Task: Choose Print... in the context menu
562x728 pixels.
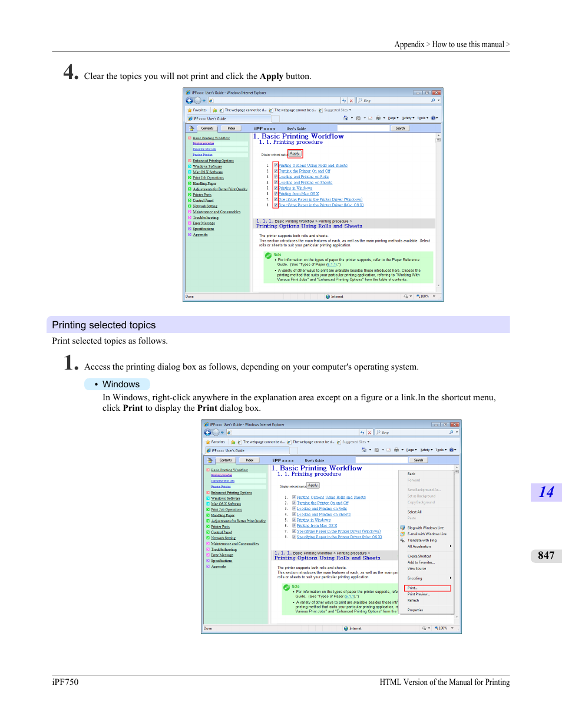Action: 428,588
